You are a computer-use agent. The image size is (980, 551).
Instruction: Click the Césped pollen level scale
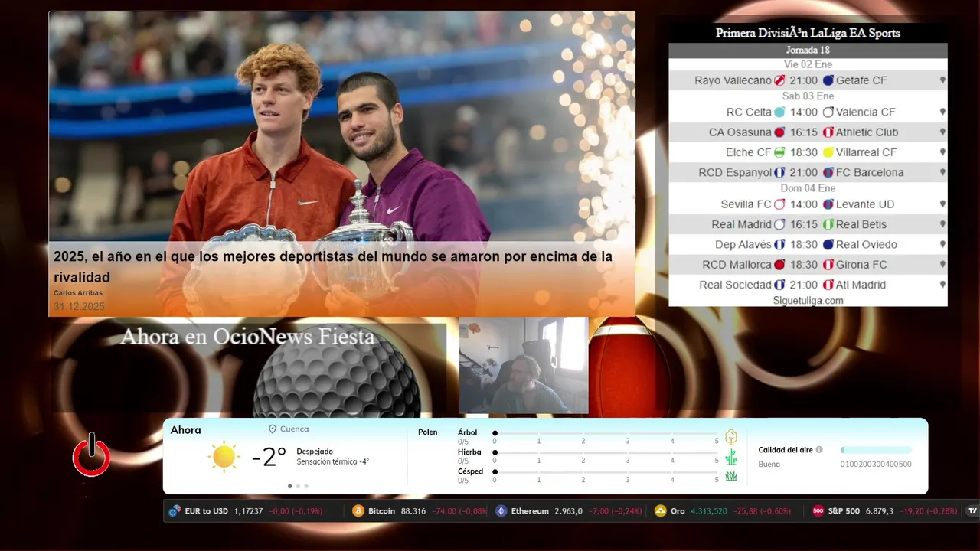pyautogui.click(x=606, y=476)
